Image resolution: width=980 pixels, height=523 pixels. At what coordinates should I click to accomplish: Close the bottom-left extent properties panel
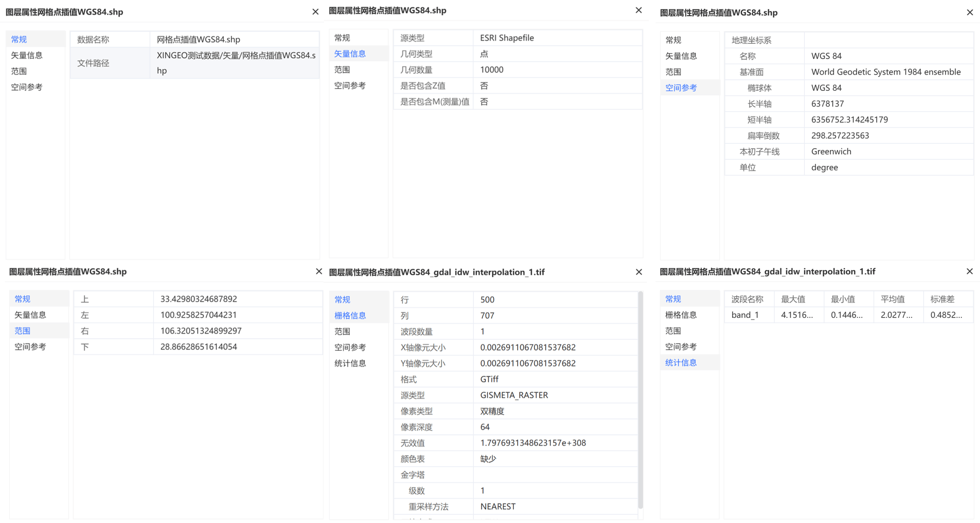319,272
